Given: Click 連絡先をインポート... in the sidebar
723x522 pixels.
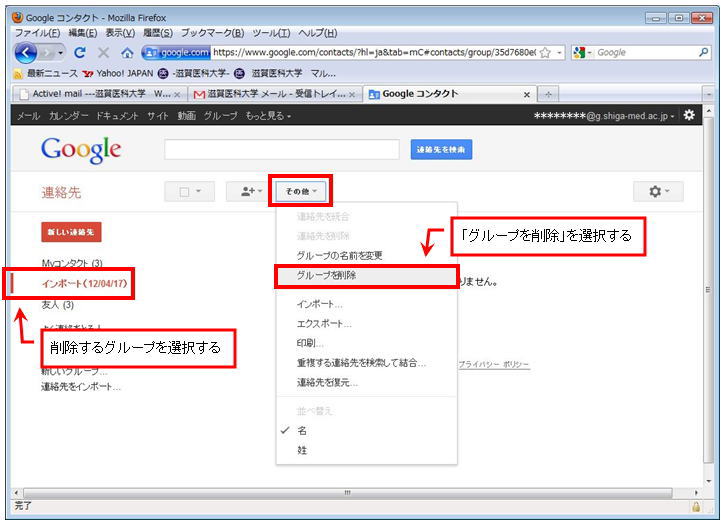Looking at the screenshot, I should 81,386.
